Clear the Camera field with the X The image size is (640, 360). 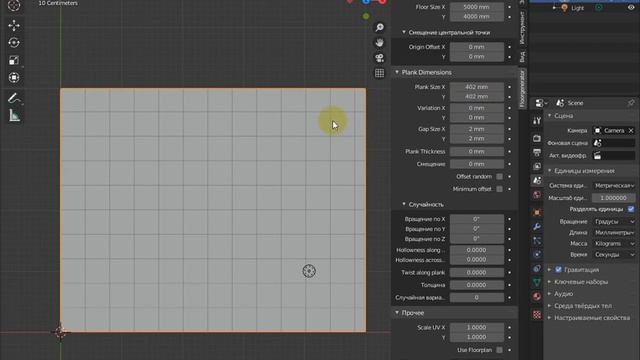(631, 131)
